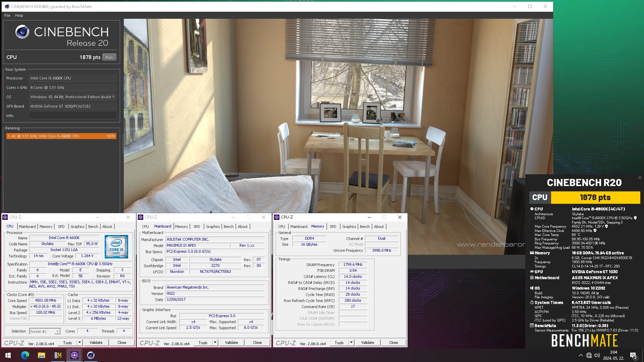Click Uncore Frequency value 3998.0 MHz
The image size is (644, 362).
[382, 250]
